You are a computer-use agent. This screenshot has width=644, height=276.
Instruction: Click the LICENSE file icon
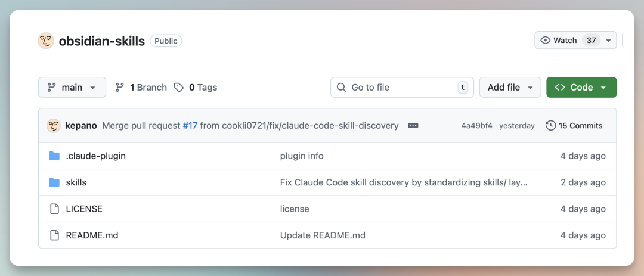coord(54,209)
